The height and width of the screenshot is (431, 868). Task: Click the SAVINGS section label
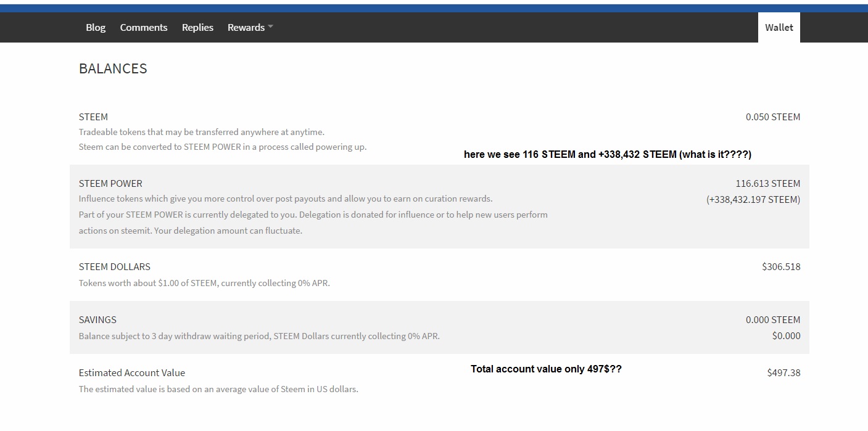(x=97, y=320)
